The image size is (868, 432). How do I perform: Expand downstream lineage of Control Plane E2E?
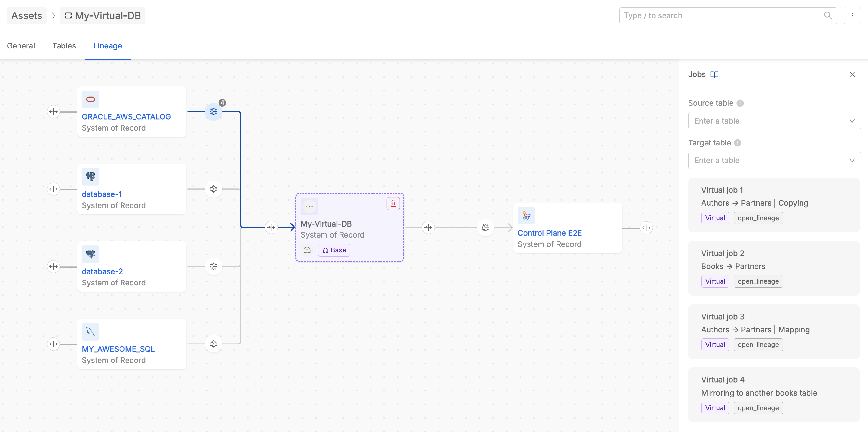click(646, 228)
